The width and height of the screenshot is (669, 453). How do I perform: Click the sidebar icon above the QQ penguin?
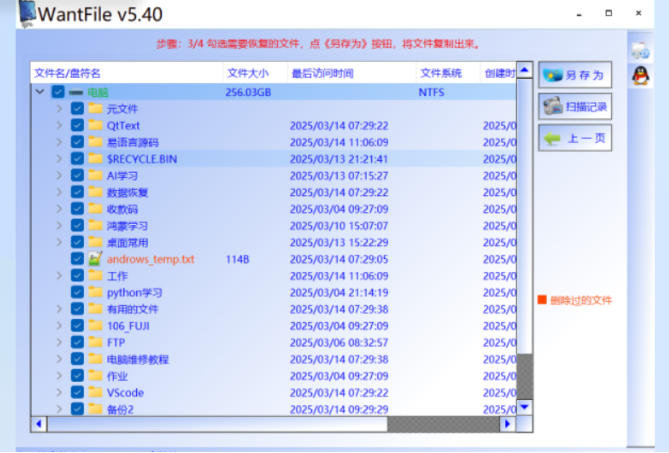click(640, 51)
